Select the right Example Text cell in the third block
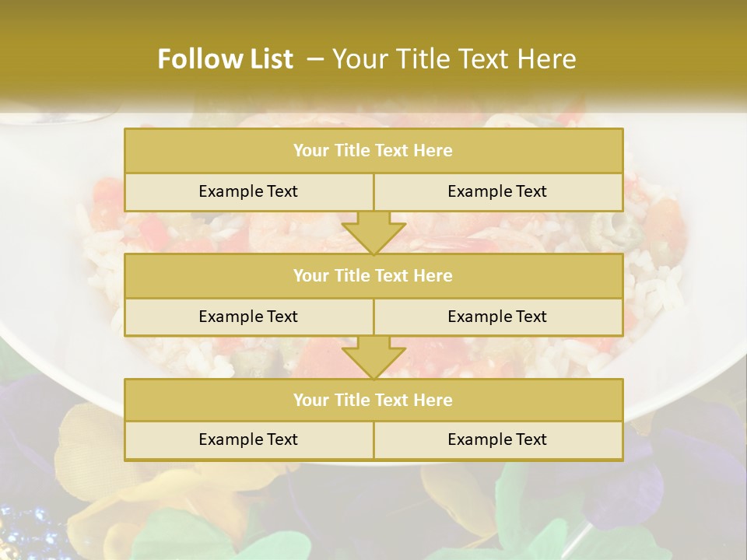 pyautogui.click(x=498, y=440)
